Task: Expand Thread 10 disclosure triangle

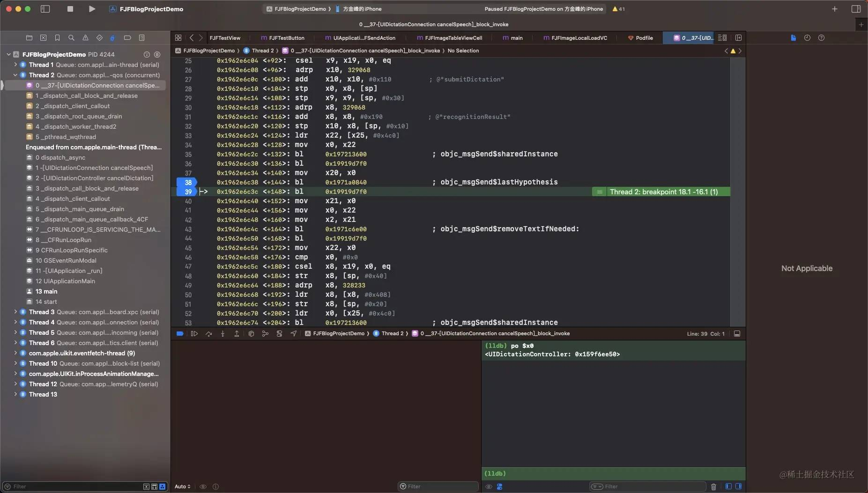Action: click(x=15, y=363)
